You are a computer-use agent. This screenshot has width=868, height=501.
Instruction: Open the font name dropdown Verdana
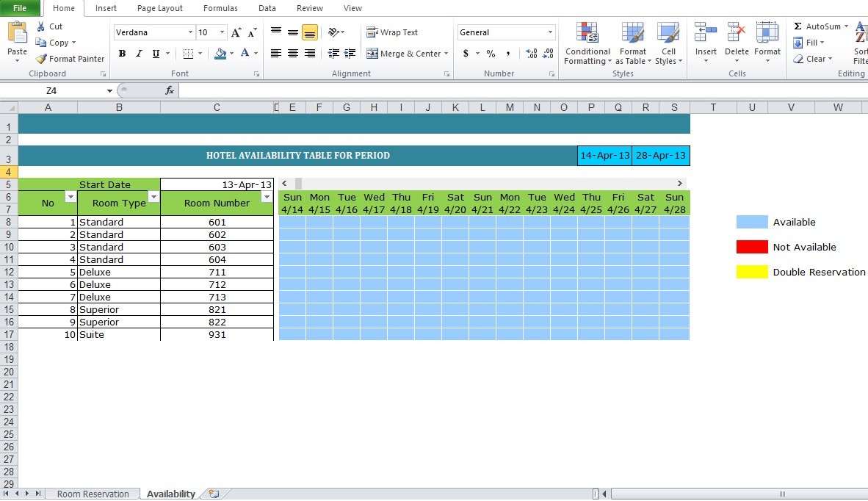[190, 32]
